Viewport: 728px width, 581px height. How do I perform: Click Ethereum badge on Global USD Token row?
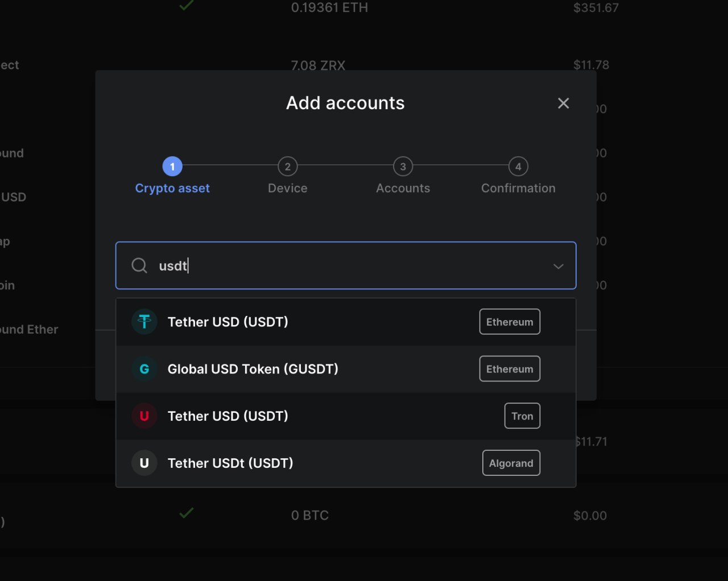click(510, 369)
